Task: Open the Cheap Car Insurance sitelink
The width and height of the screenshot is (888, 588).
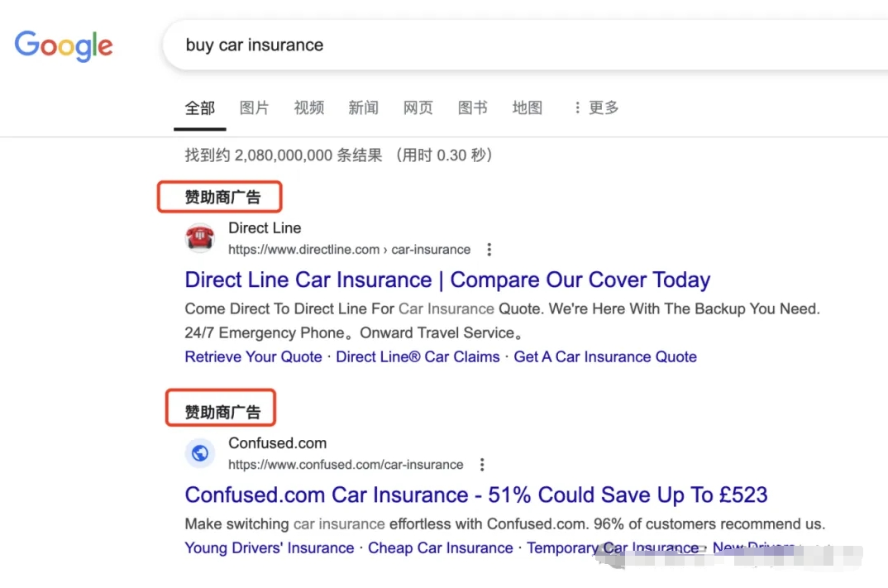Action: tap(440, 547)
